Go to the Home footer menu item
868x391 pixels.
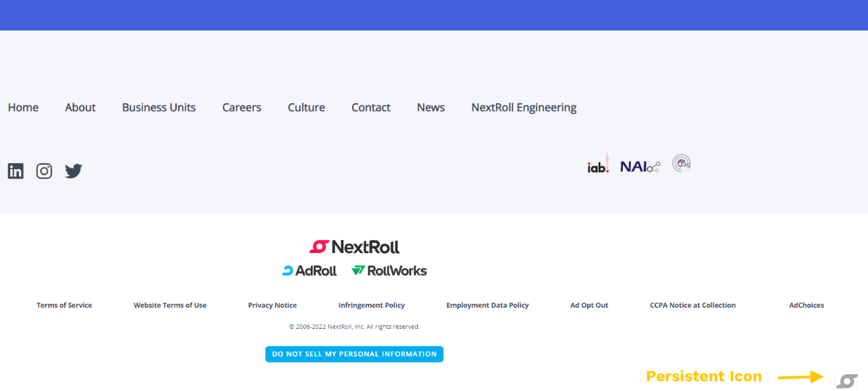pos(23,108)
